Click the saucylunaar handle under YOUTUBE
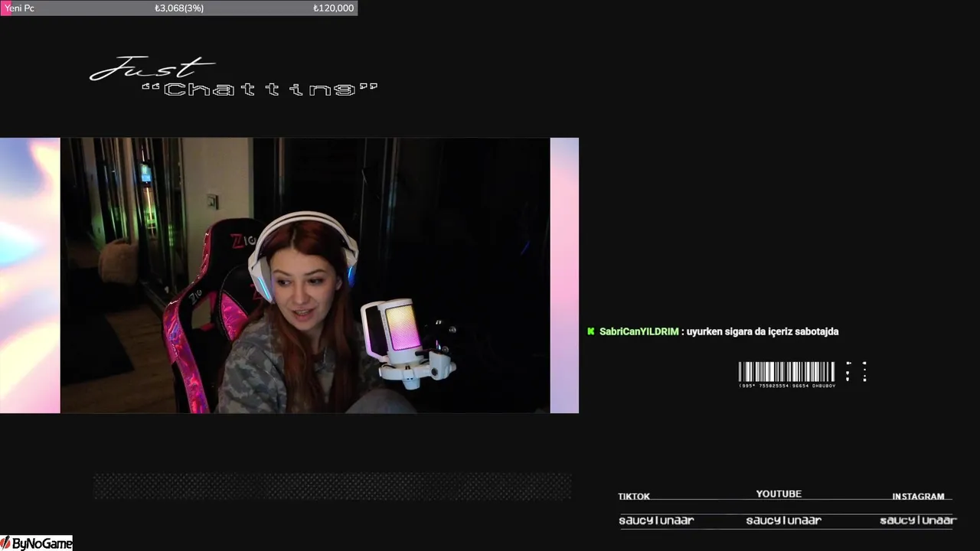Image resolution: width=980 pixels, height=551 pixels. 783,520
